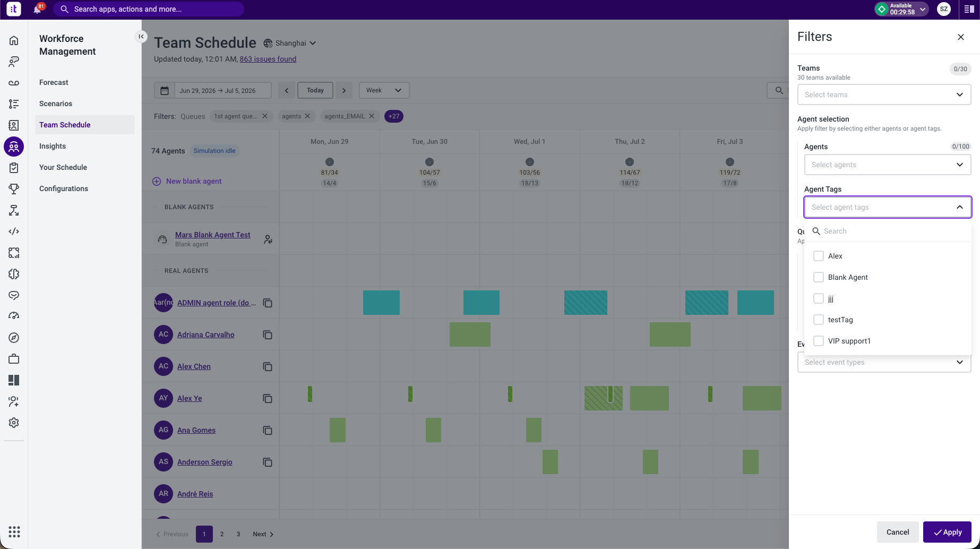The width and height of the screenshot is (980, 549).
Task: Go to Insights menu item
Action: point(53,146)
